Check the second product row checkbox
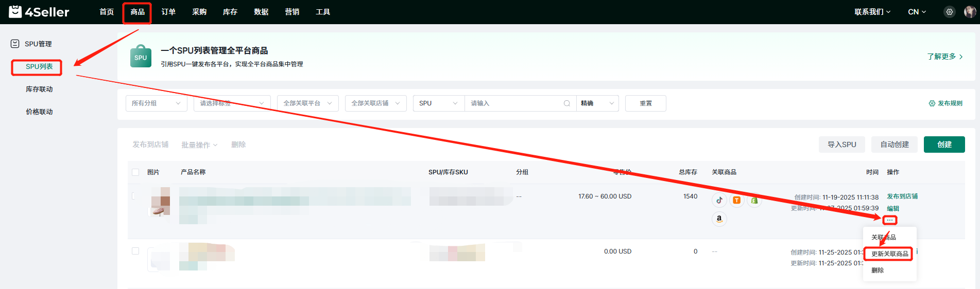The width and height of the screenshot is (980, 289). pyautogui.click(x=135, y=251)
